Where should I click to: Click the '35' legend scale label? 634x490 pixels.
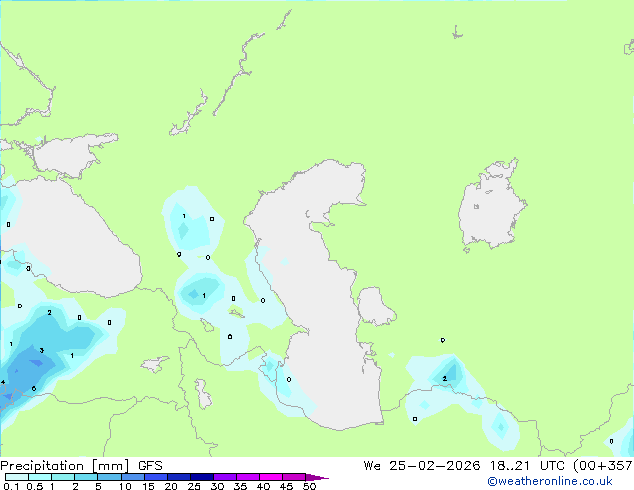coord(240,486)
